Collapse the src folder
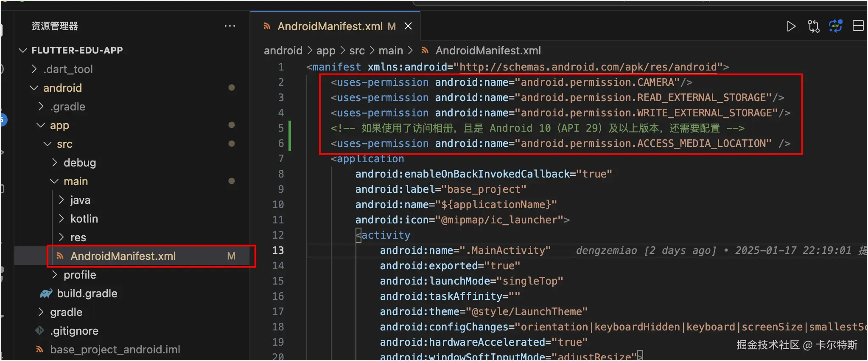 click(x=48, y=144)
